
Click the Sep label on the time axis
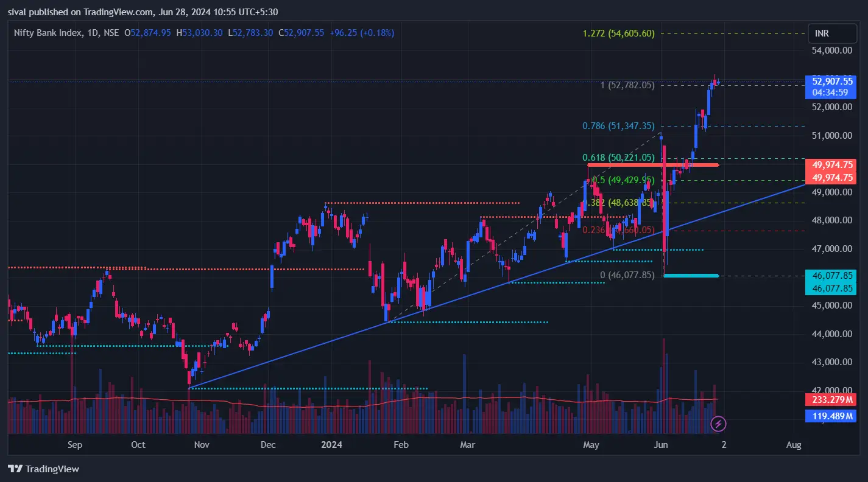(74, 445)
